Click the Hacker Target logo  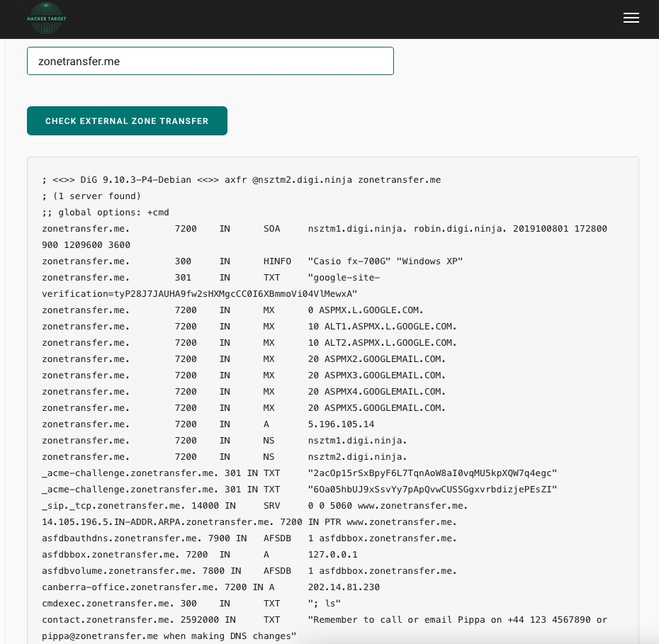coord(47,19)
